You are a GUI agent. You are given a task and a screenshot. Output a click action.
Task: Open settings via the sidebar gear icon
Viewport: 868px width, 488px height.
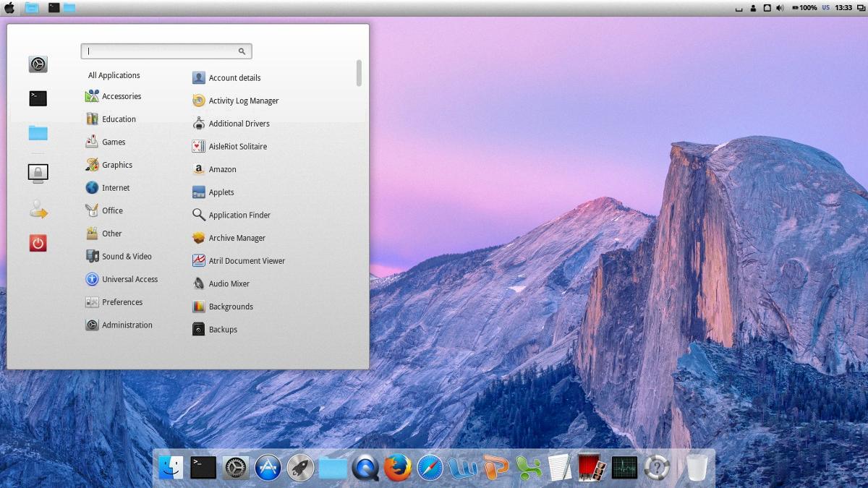(x=38, y=64)
